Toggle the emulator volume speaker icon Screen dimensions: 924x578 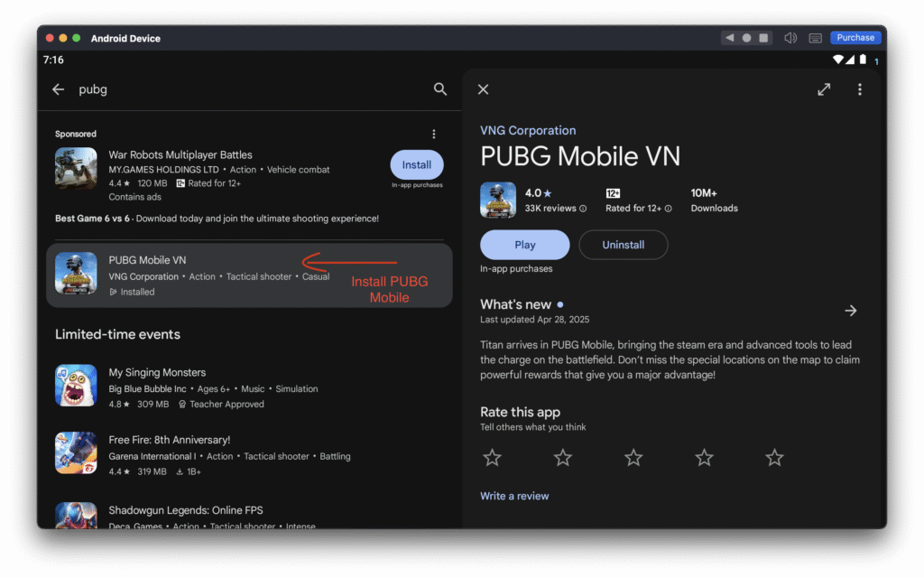[x=790, y=38]
